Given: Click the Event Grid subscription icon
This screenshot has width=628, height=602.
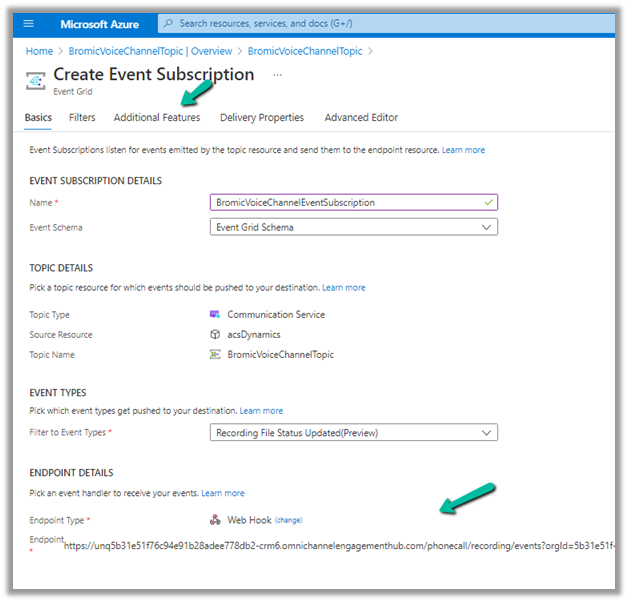Looking at the screenshot, I should (x=35, y=80).
